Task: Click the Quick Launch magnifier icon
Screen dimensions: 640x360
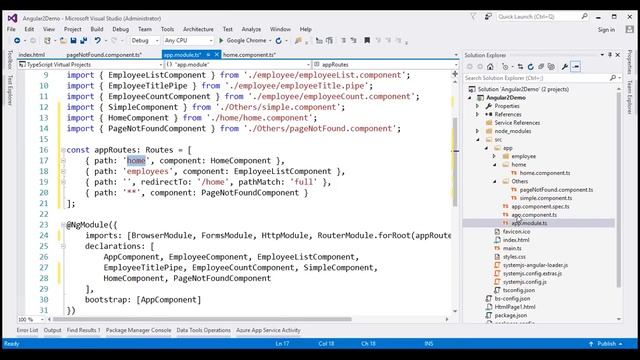Action: [x=584, y=16]
